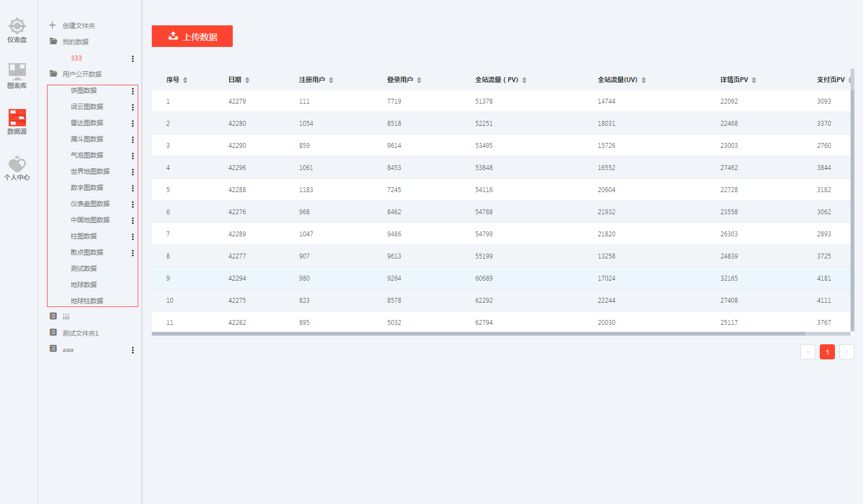Open three-dot menu beside aaa folder
The width and height of the screenshot is (863, 504).
(133, 350)
